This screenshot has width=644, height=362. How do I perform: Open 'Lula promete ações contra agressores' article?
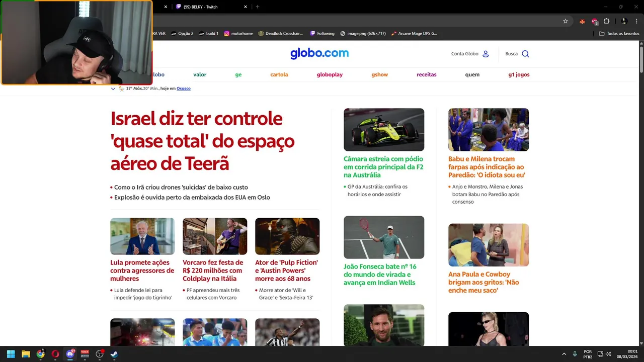click(x=142, y=270)
